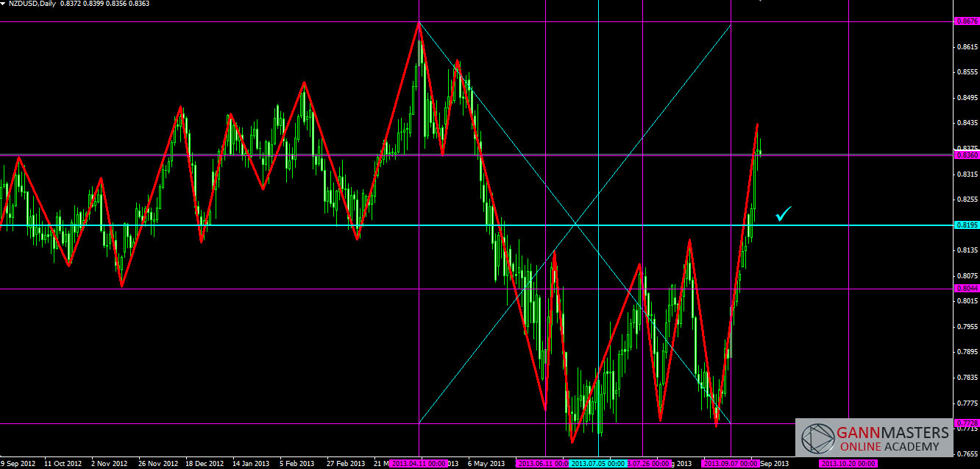Click the cyan 2013.07.05 date marker
The width and height of the screenshot is (980, 469).
click(x=597, y=464)
